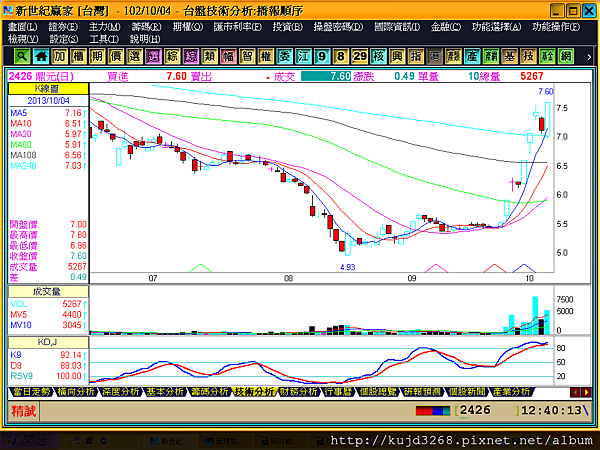Click the 智 toolbar icon
This screenshot has width=600, height=450.
247,57
